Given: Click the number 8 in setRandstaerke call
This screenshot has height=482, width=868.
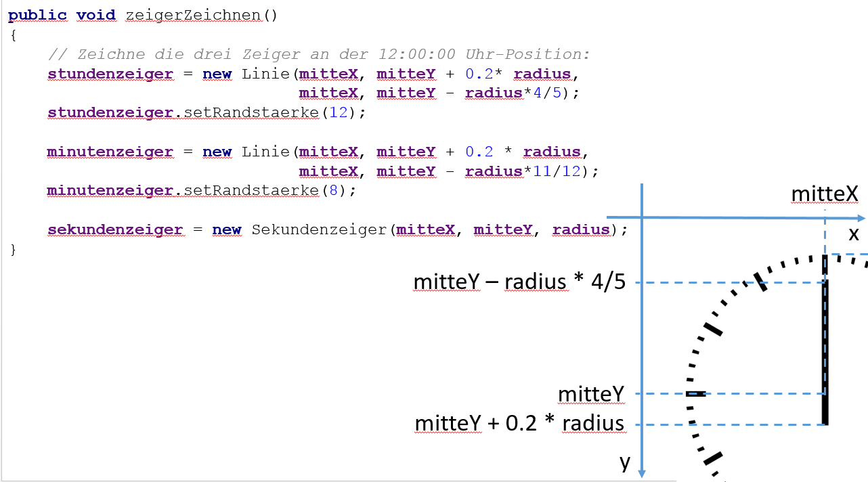Looking at the screenshot, I should (333, 191).
